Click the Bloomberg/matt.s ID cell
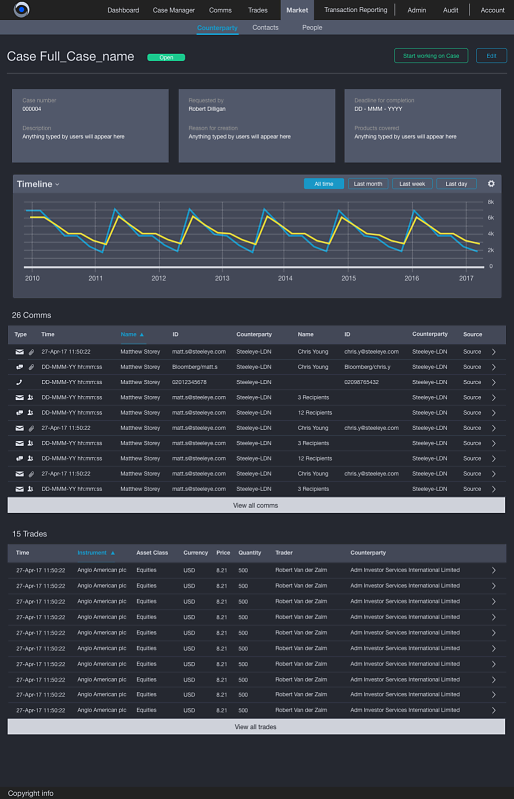Image resolution: width=514 pixels, height=799 pixels. point(195,367)
